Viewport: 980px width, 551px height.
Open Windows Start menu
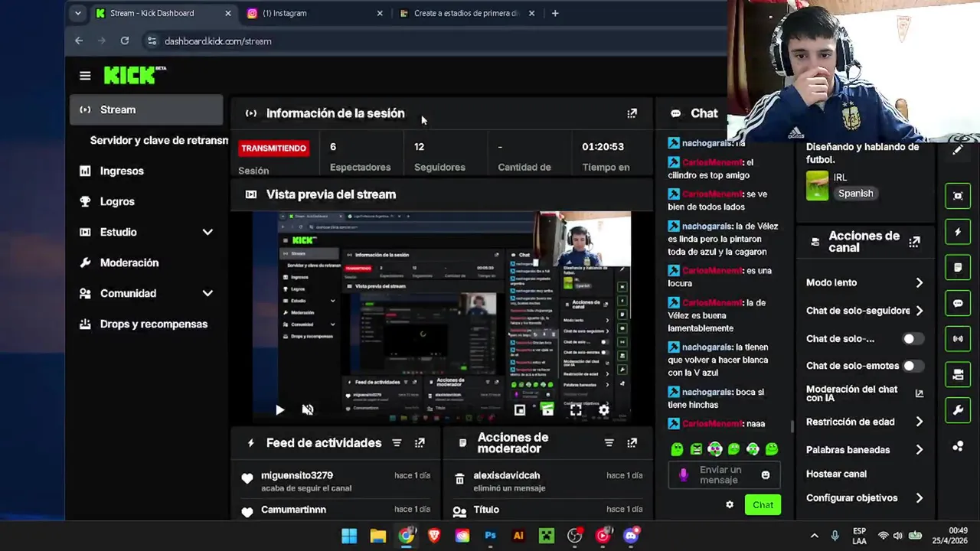(x=349, y=536)
